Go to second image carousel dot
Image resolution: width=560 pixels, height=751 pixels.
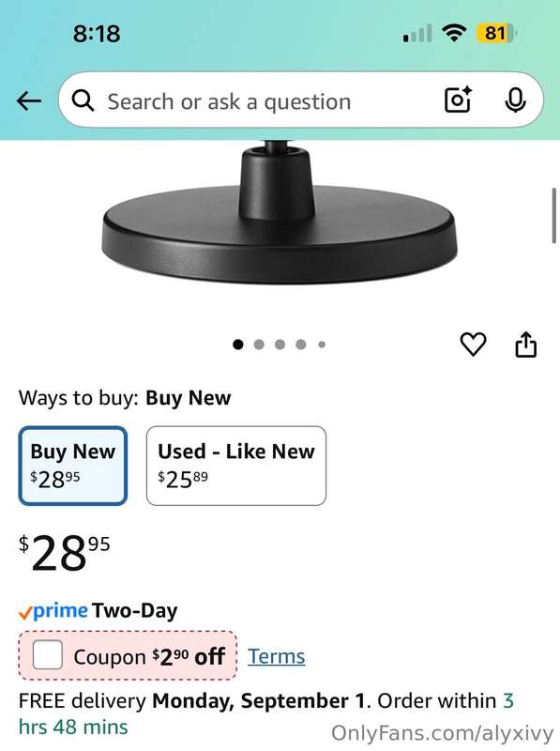pyautogui.click(x=259, y=345)
